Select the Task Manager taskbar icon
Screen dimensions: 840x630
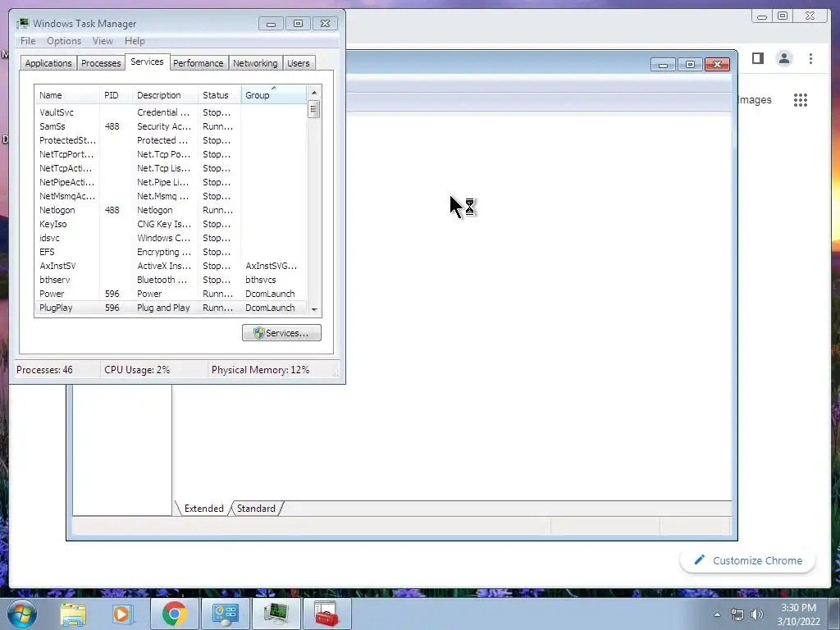pos(276,614)
